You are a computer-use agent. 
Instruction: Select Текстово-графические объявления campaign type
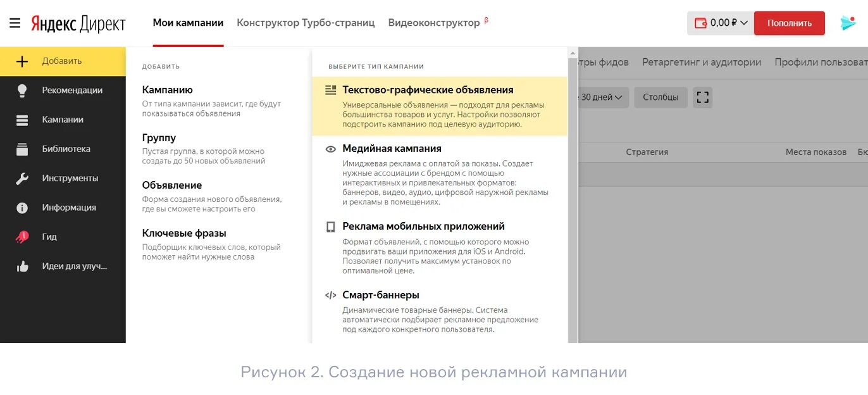click(440, 106)
